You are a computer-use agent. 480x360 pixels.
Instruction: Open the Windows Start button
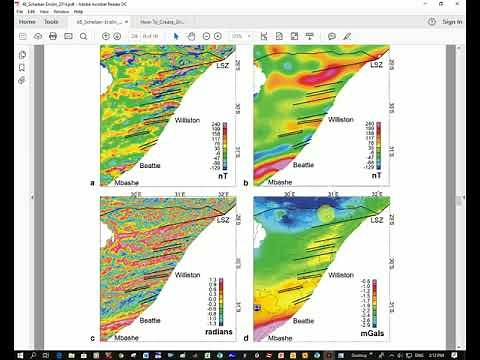click(20, 355)
